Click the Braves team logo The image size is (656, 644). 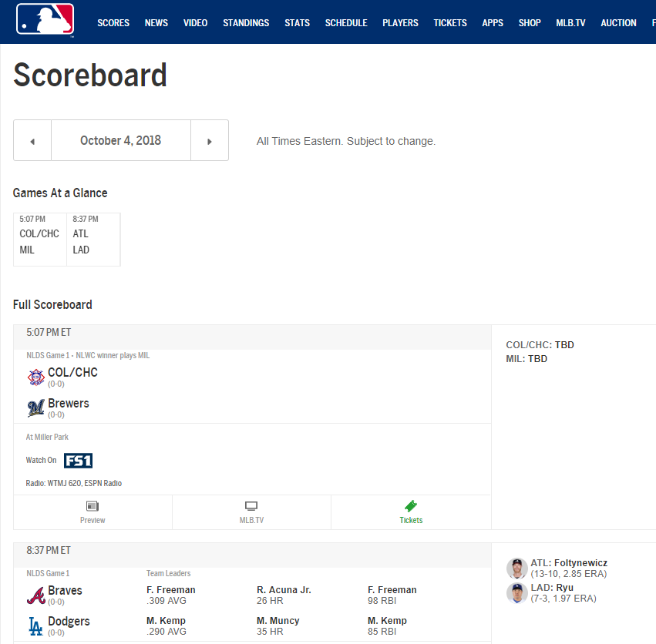tap(35, 595)
